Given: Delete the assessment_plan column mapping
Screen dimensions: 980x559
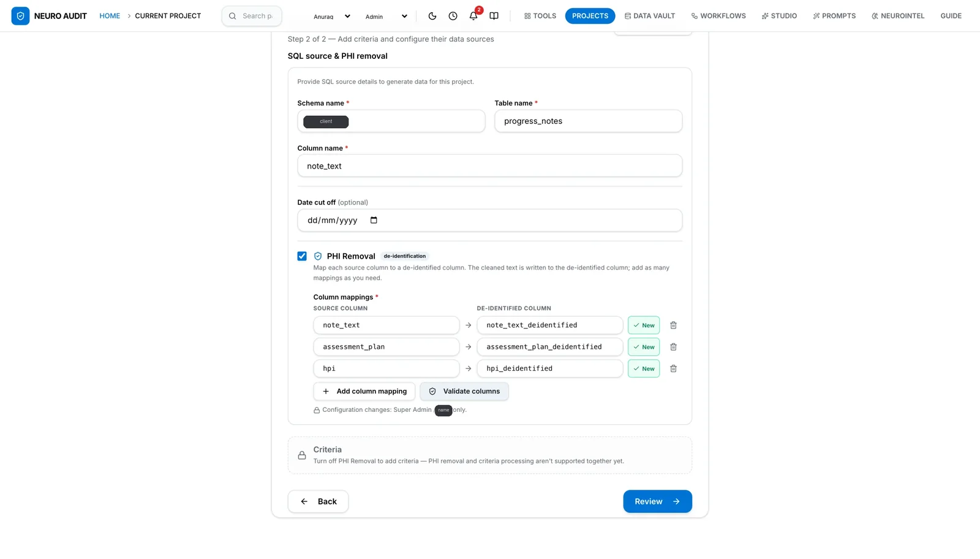Looking at the screenshot, I should click(673, 347).
